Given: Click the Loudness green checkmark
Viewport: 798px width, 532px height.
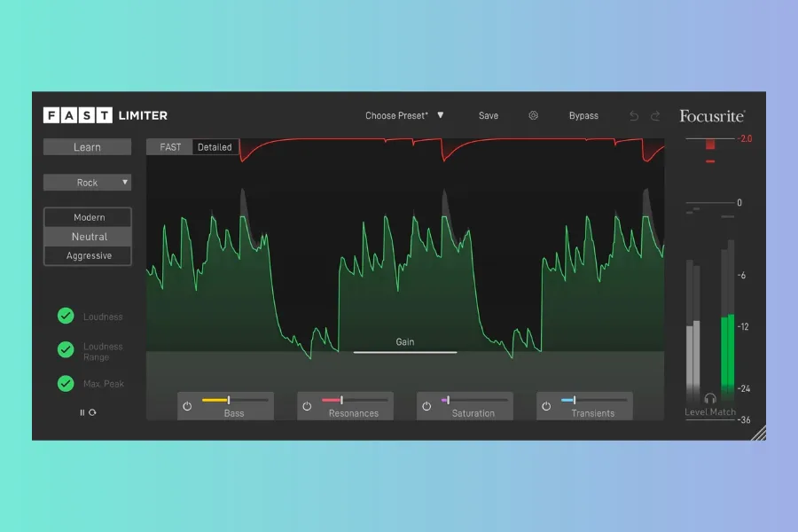Looking at the screenshot, I should point(66,316).
